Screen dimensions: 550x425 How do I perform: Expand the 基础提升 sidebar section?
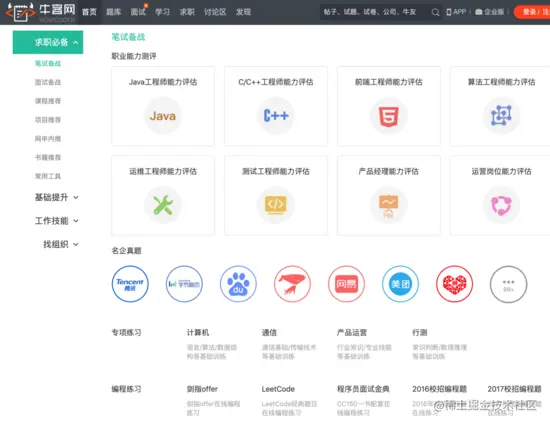(56, 197)
